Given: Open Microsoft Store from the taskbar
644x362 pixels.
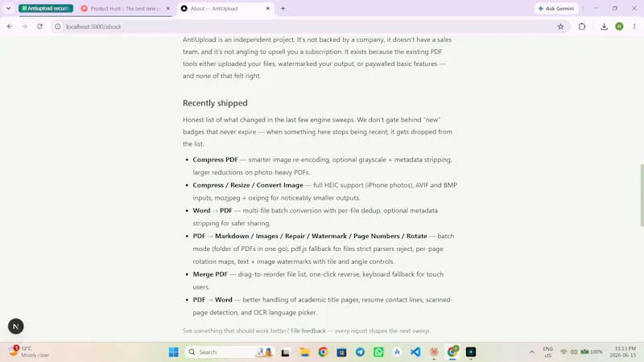Looking at the screenshot, I should 341,352.
